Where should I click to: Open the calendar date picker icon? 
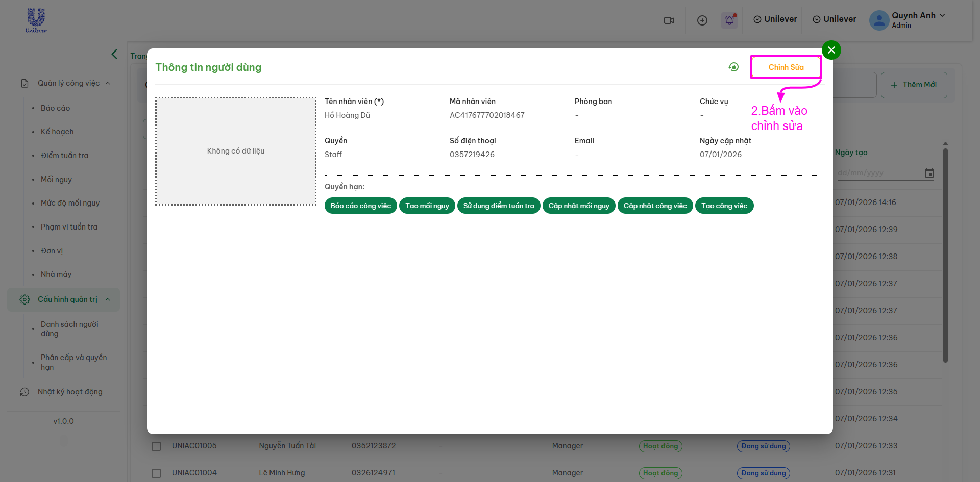tap(929, 173)
